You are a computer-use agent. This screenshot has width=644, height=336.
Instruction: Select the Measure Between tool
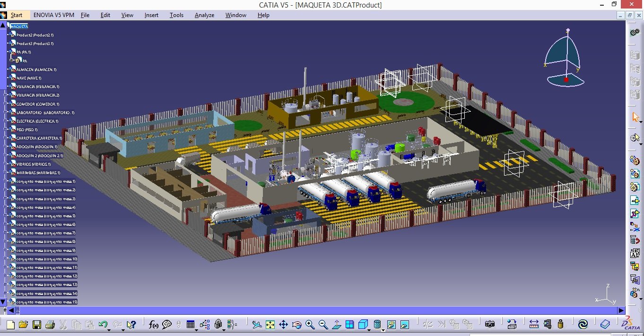pos(534,325)
